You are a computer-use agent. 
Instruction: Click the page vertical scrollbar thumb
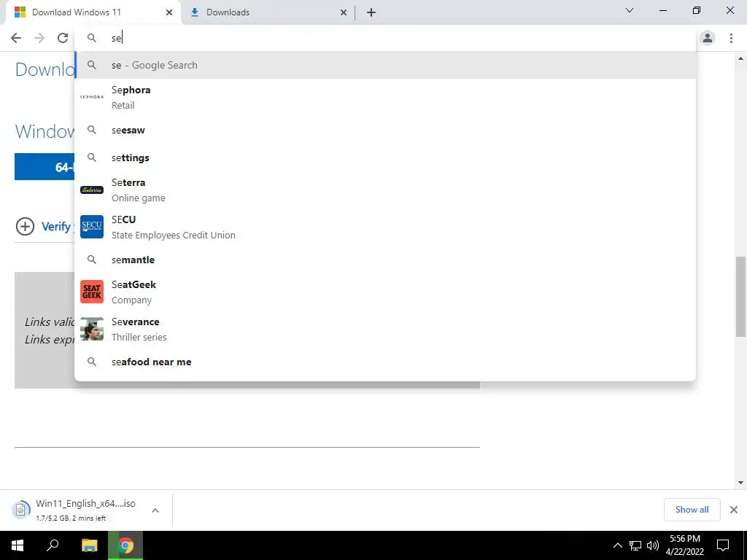point(740,296)
